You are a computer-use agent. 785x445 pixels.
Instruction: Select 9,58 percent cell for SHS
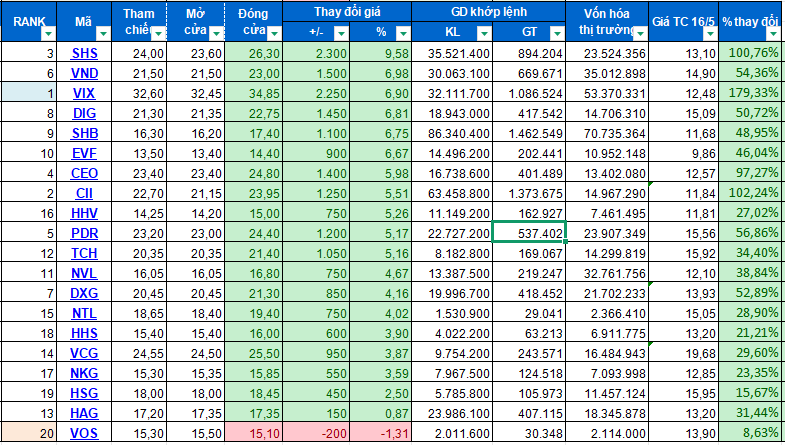(380, 53)
